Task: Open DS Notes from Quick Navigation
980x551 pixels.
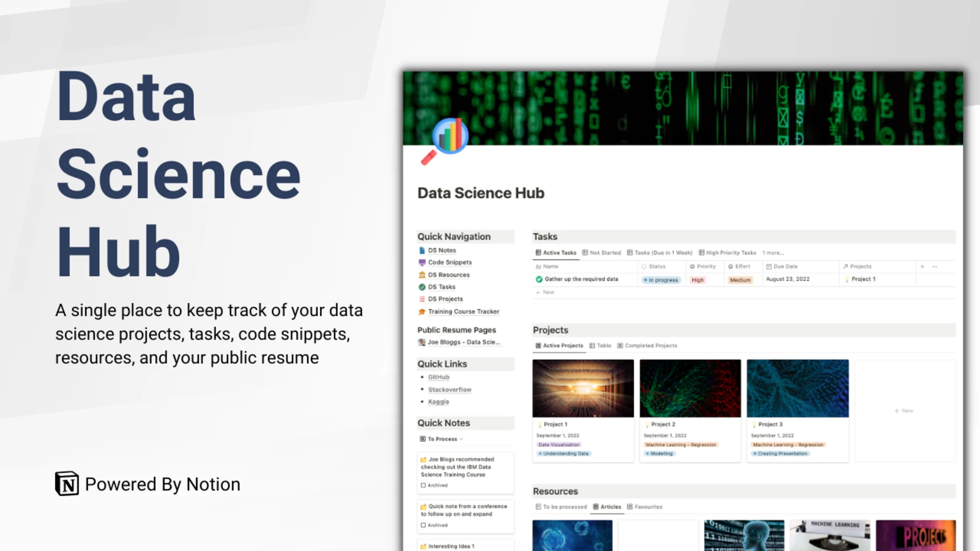Action: [442, 250]
